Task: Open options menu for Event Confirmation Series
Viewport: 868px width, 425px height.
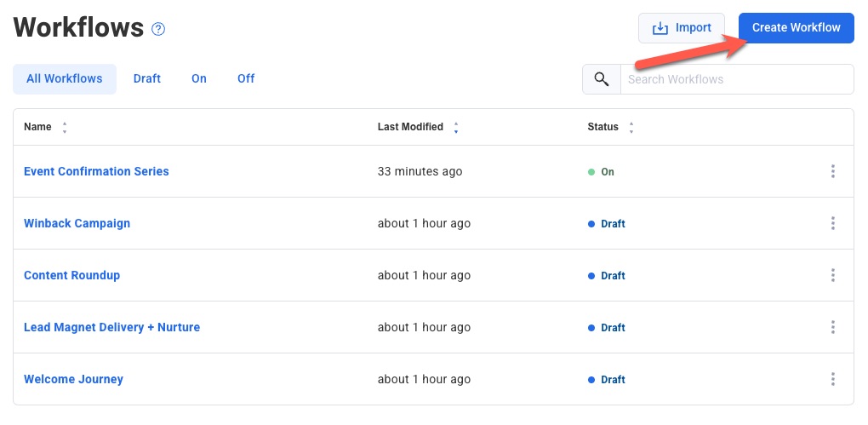Action: pos(832,171)
